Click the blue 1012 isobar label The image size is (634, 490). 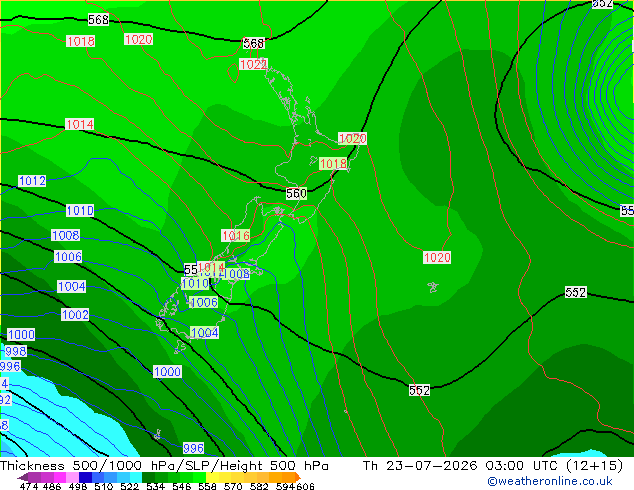pos(32,181)
